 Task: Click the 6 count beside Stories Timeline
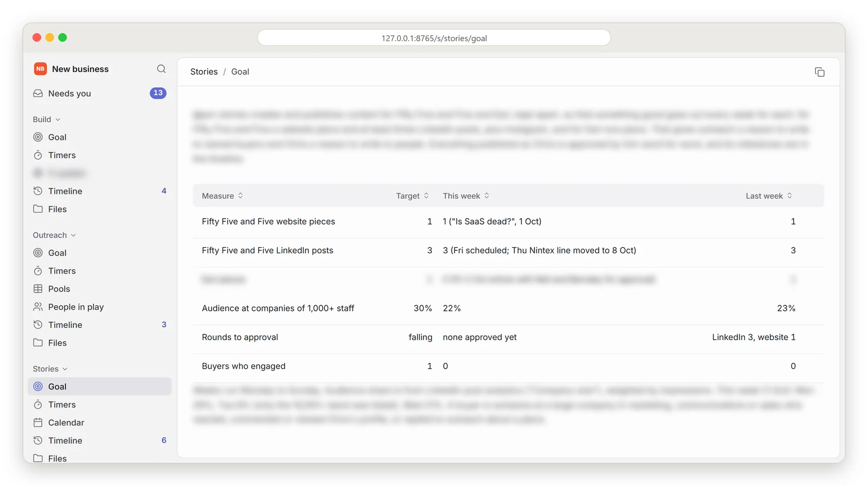tap(164, 440)
